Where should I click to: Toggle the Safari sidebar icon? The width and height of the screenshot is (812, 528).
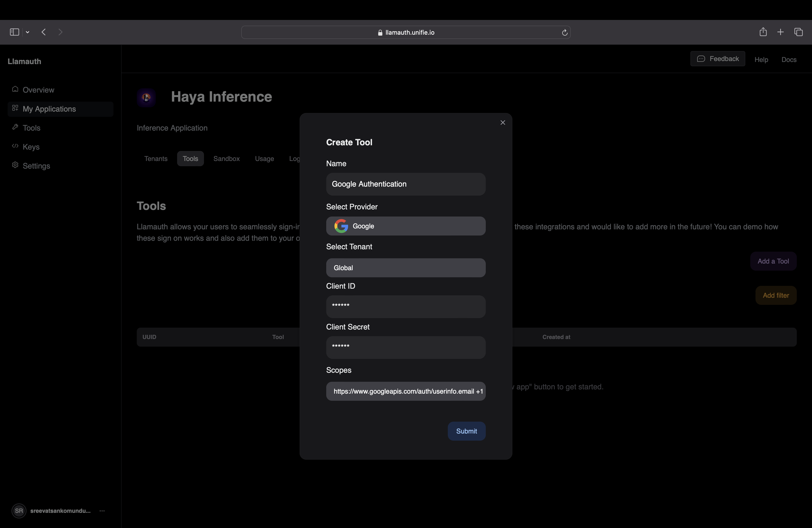[14, 32]
